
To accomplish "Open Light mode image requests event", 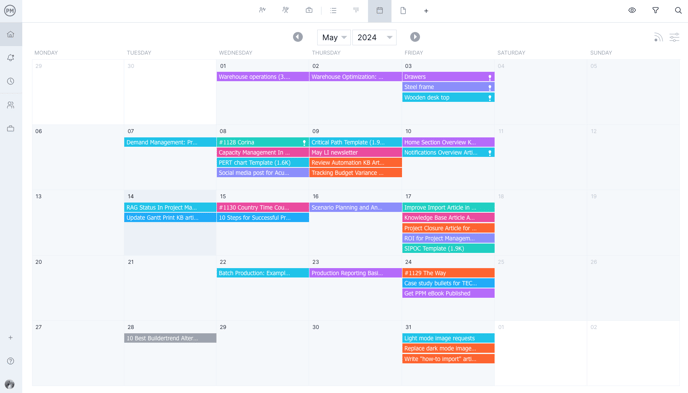I will (448, 338).
